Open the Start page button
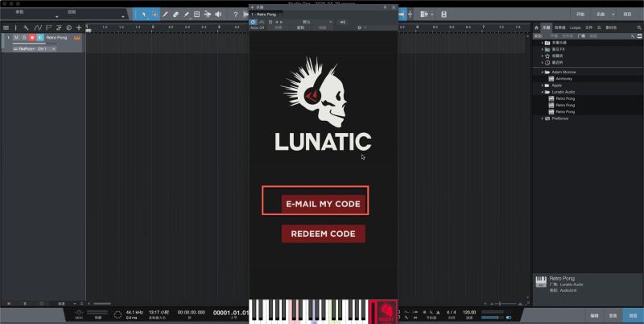Image resolution: width=644 pixels, height=324 pixels. click(x=580, y=14)
